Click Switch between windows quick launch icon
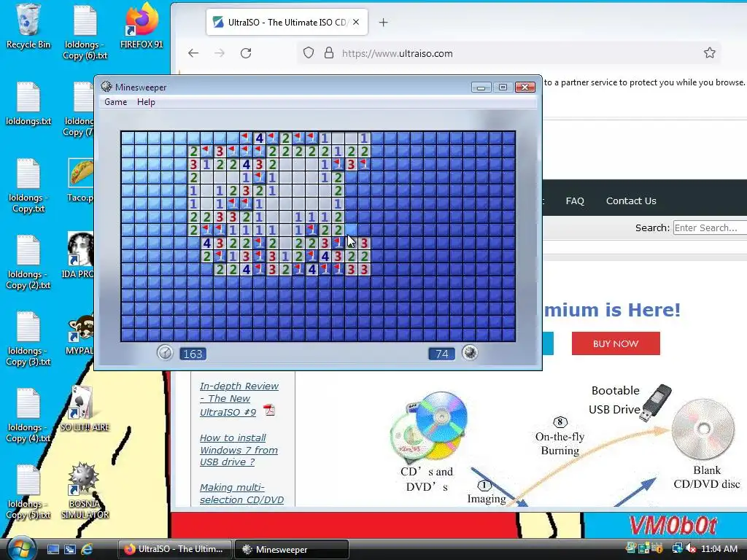 click(x=69, y=549)
